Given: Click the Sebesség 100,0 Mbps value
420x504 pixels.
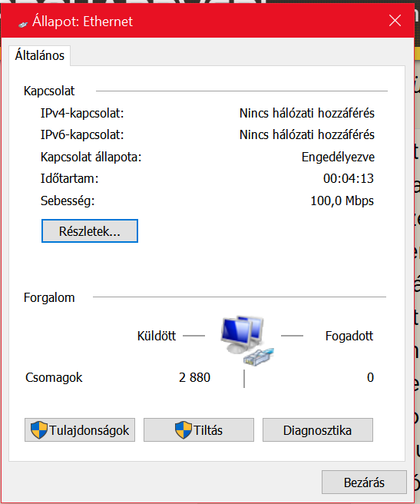Looking at the screenshot, I should pos(342,201).
